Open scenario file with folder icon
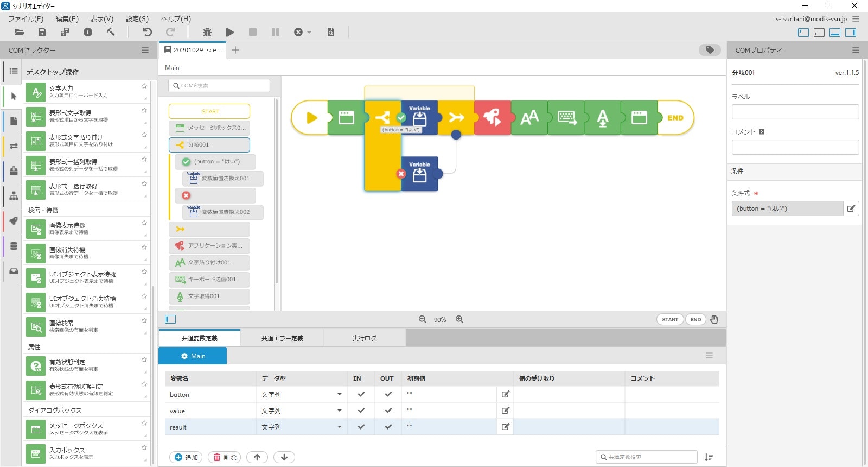 [x=19, y=32]
